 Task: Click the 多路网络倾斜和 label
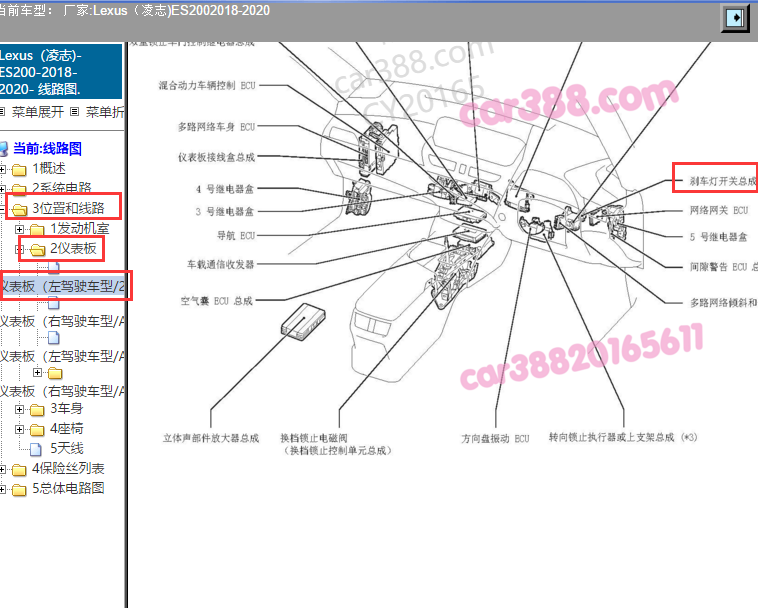tap(723, 303)
